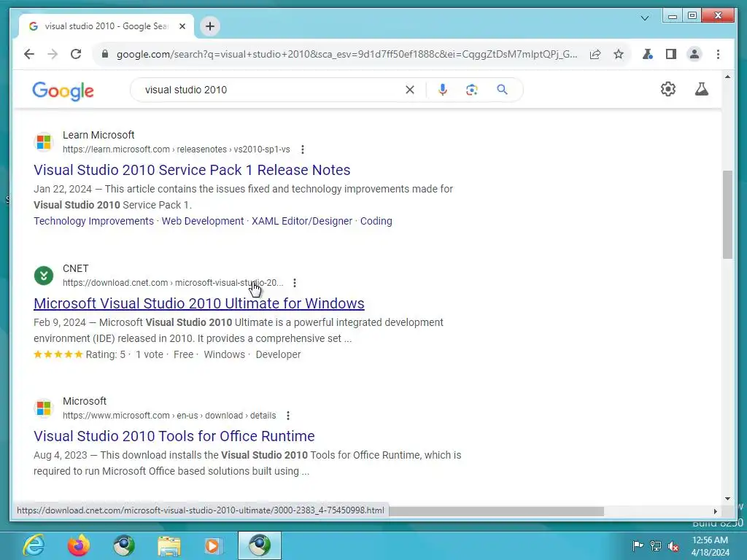Follow the Coding sublink
Viewport: 747px width, 560px height.
(x=376, y=221)
